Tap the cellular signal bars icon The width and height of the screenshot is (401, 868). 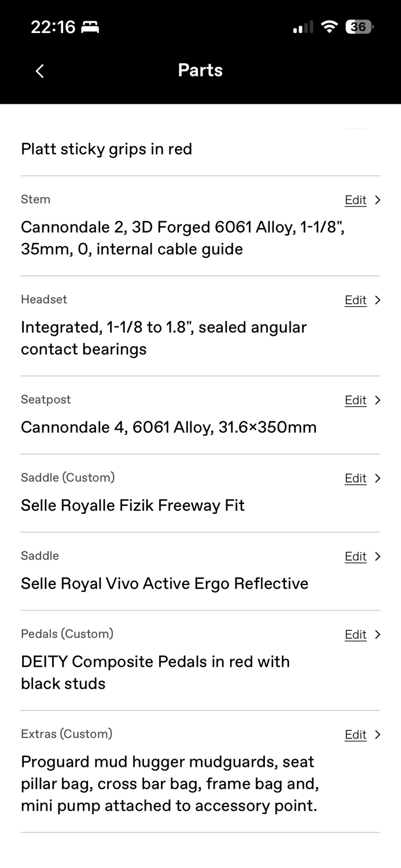pyautogui.click(x=303, y=27)
